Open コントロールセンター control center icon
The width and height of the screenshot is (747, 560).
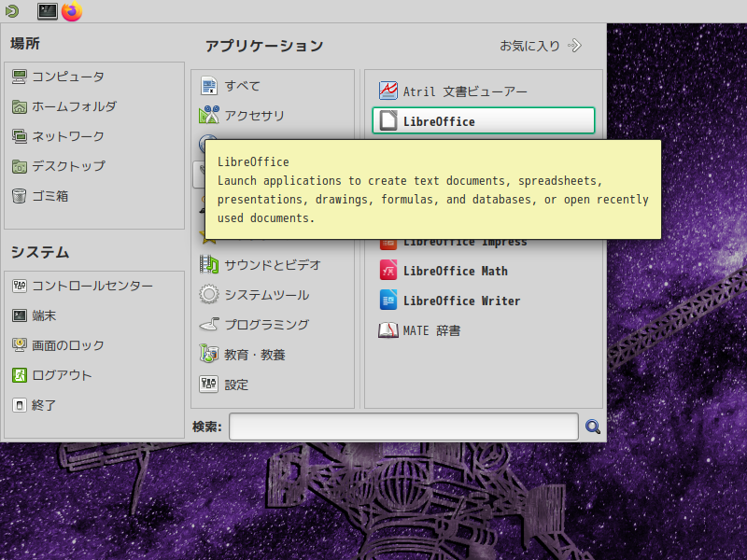(x=19, y=286)
